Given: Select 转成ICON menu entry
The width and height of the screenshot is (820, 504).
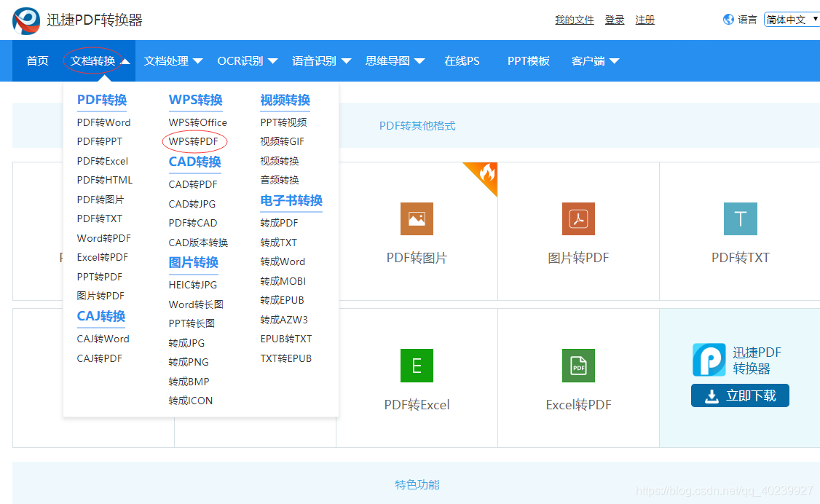Looking at the screenshot, I should (190, 401).
